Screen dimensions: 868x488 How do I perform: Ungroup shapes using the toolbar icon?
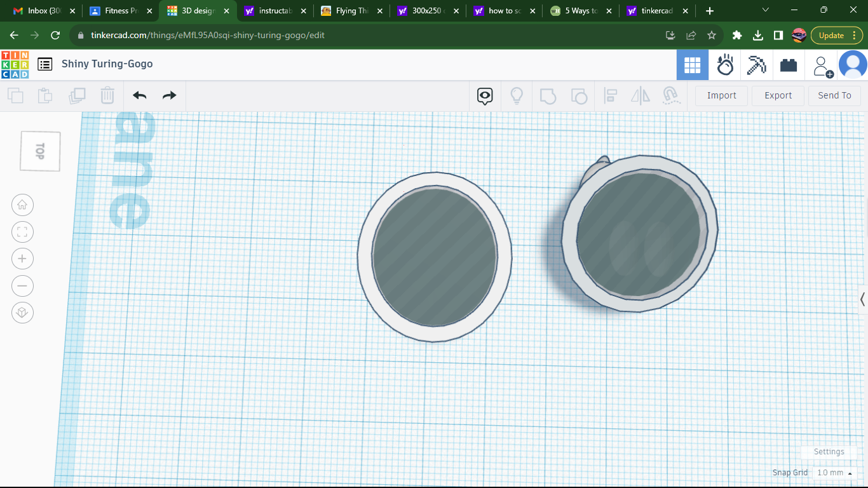579,95
